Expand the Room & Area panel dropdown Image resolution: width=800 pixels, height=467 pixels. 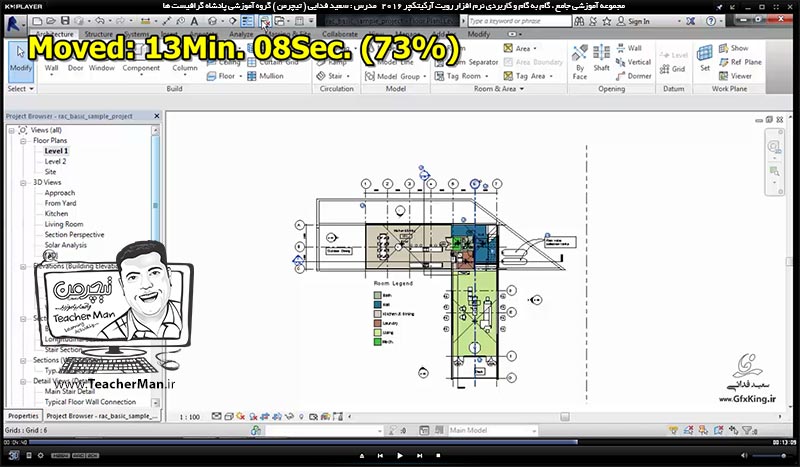click(x=499, y=88)
